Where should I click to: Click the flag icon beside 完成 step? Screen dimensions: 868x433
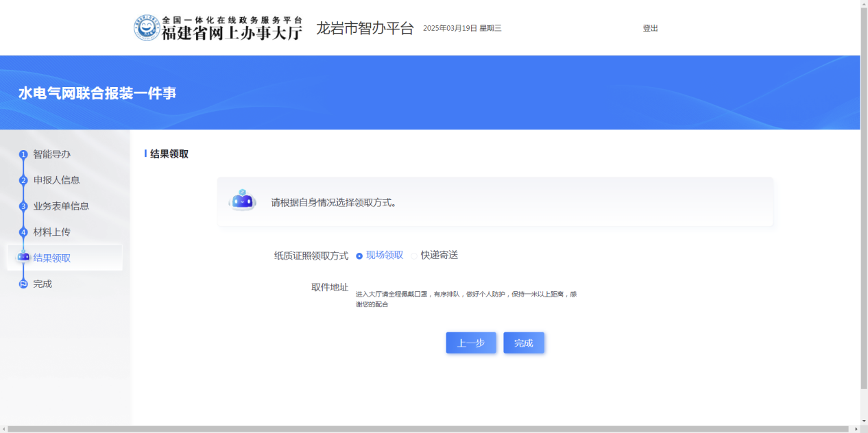pyautogui.click(x=23, y=284)
